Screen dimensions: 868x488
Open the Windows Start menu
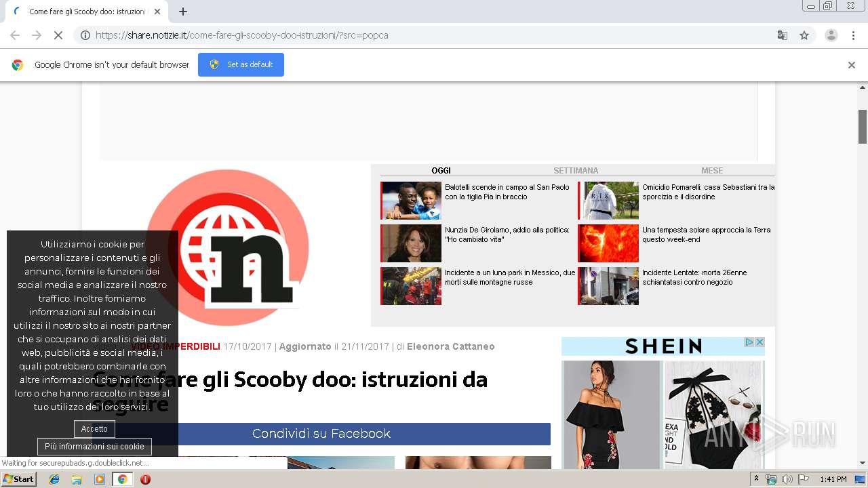click(19, 479)
